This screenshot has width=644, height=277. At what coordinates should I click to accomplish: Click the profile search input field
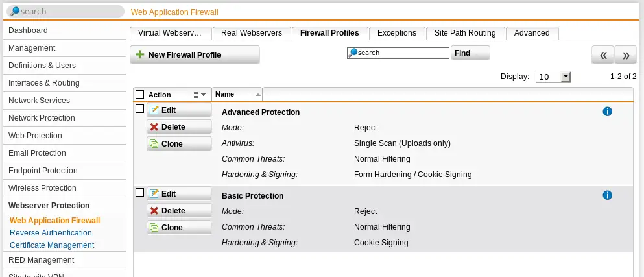(x=398, y=53)
